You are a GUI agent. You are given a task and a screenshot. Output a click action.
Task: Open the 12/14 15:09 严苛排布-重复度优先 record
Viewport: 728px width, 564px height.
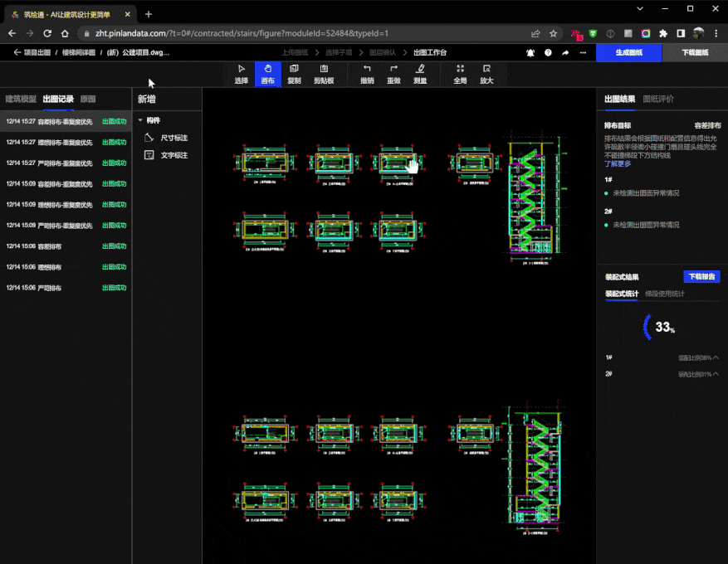point(66,226)
